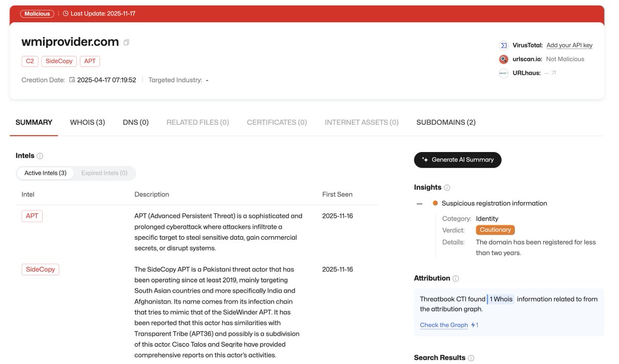
Task: Click the Intels info icon
Action: pos(40,156)
